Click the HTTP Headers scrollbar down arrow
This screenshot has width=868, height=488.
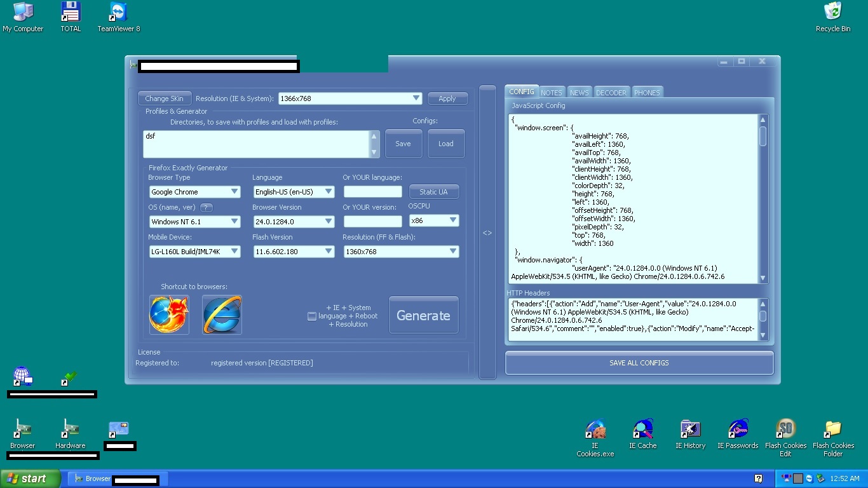[763, 335]
